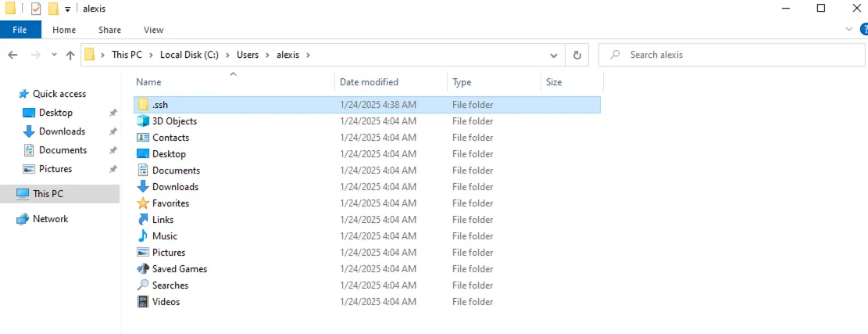Click alexis in the breadcrumb path
The image size is (868, 334).
(288, 55)
